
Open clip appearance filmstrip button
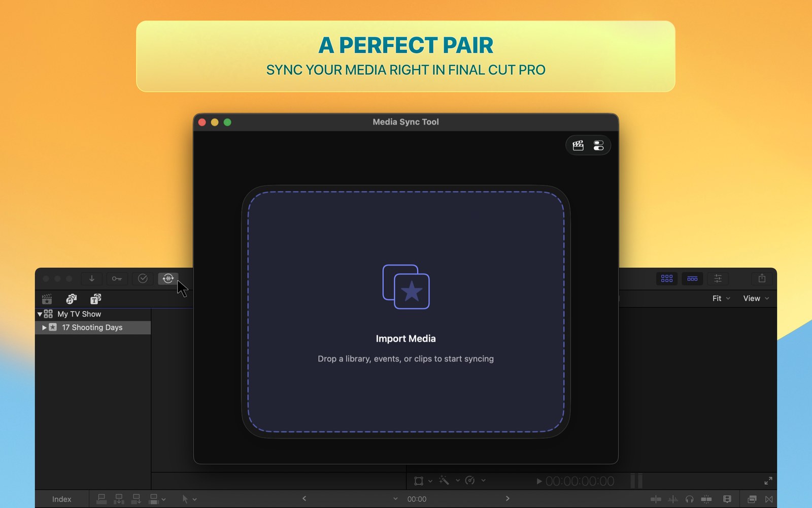coord(727,499)
